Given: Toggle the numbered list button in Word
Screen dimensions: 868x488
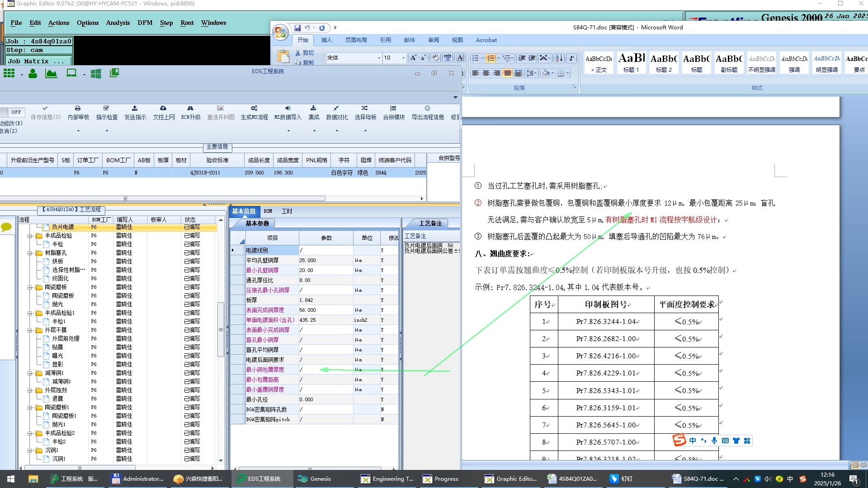Looking at the screenshot, I should pos(490,58).
